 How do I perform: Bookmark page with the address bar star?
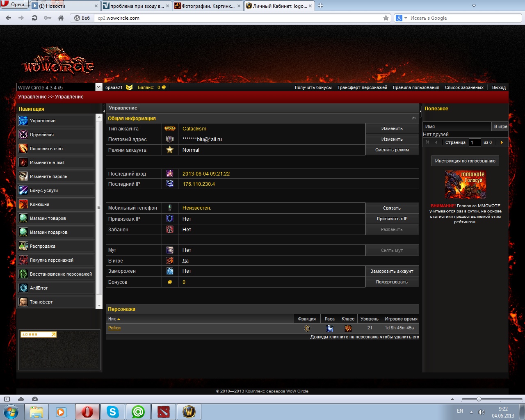(x=386, y=18)
